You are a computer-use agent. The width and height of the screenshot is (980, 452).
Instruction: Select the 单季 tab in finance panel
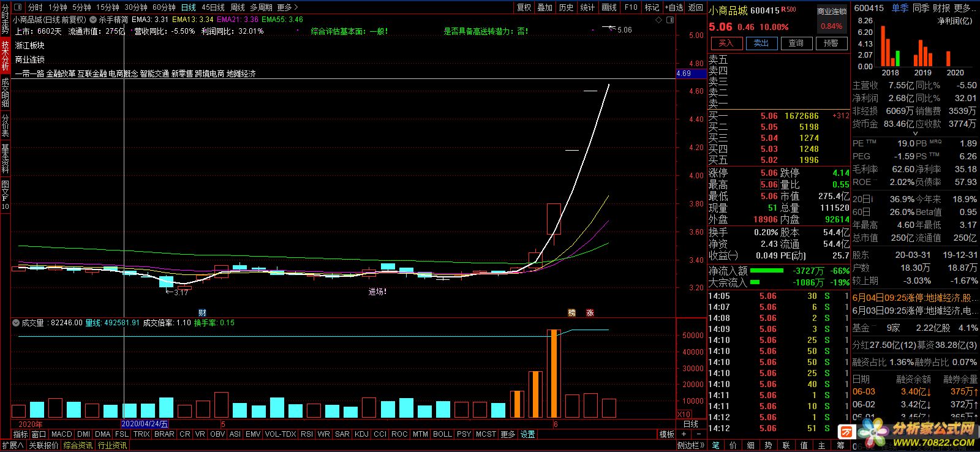(900, 8)
